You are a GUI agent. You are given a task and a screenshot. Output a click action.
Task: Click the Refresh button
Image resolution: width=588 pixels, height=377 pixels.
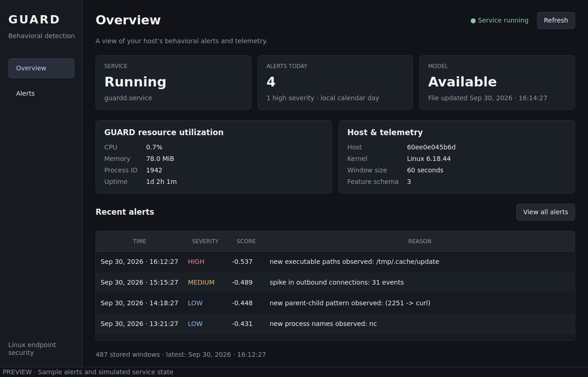click(556, 20)
